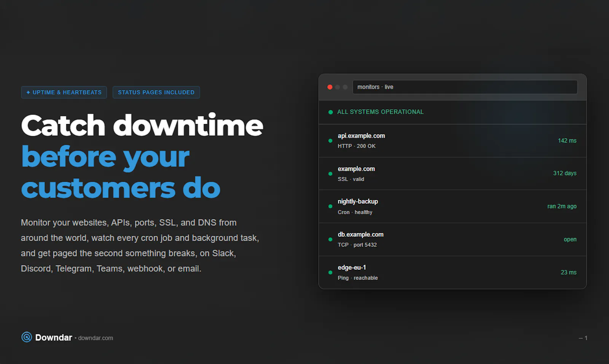609x364 pixels.
Task: Click the 312 days certificate value
Action: coord(565,173)
